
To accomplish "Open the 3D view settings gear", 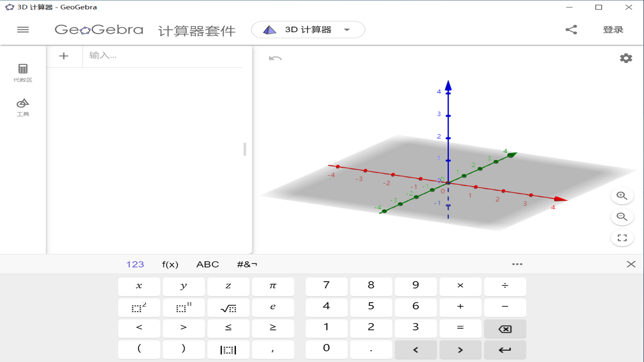I will (x=625, y=58).
